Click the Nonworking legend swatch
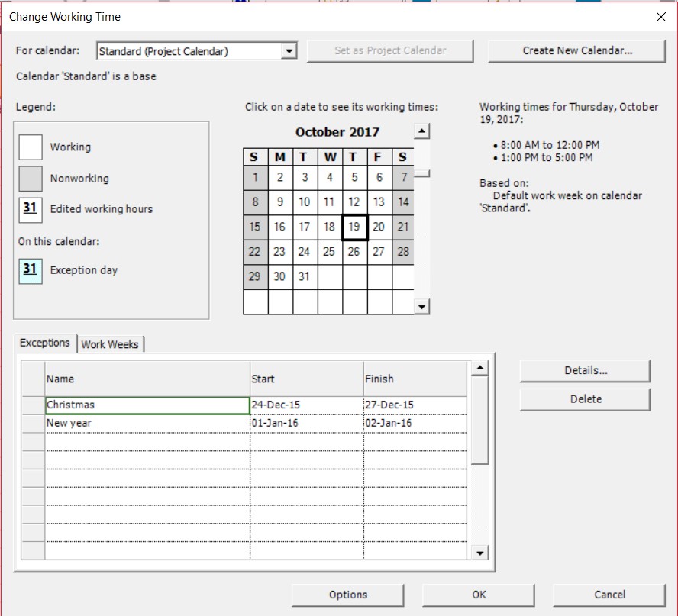Image resolution: width=678 pixels, height=616 pixels. click(31, 179)
